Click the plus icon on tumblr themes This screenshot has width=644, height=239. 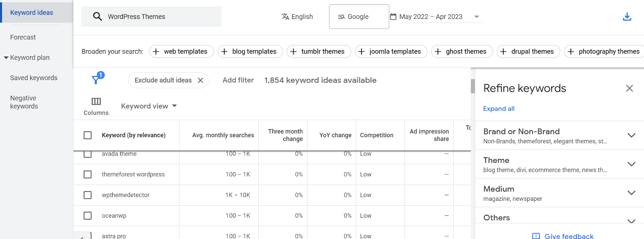pos(293,52)
